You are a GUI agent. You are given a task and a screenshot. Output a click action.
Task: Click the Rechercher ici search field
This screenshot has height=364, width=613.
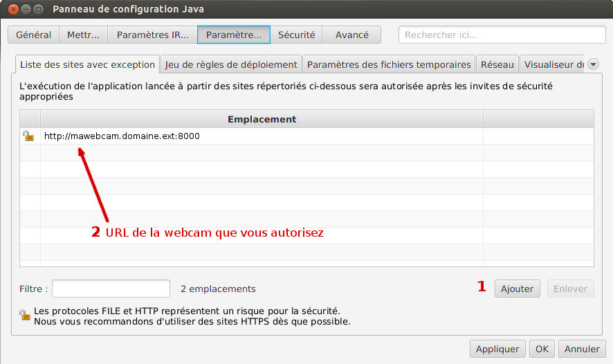point(502,35)
